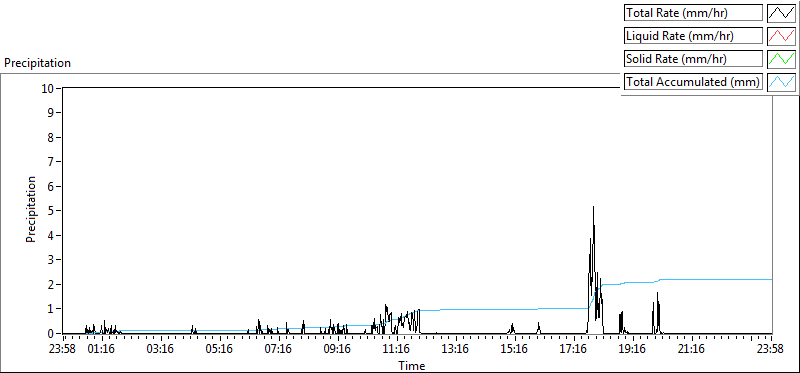This screenshot has height=373, width=800.
Task: Click the X-axis start time 23:58
Action: (x=63, y=350)
